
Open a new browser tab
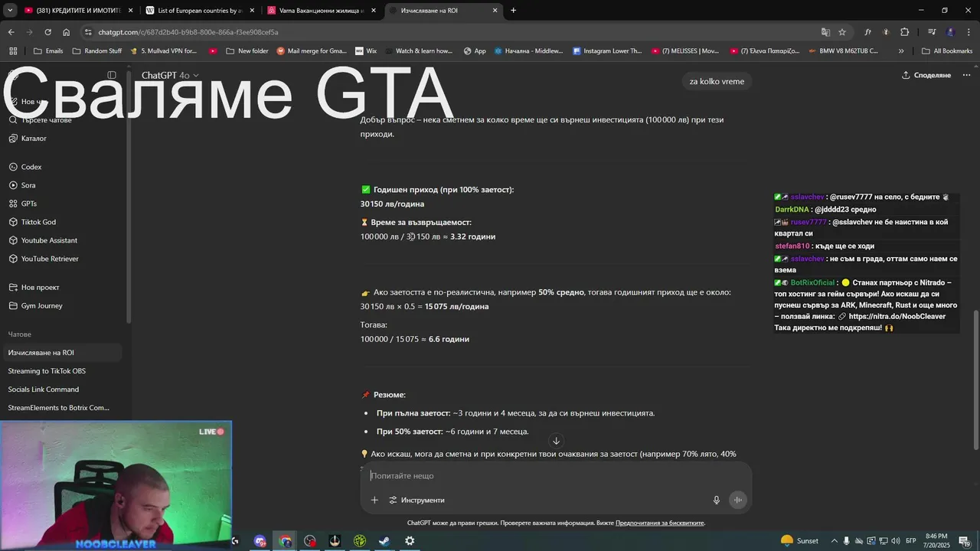[513, 11]
